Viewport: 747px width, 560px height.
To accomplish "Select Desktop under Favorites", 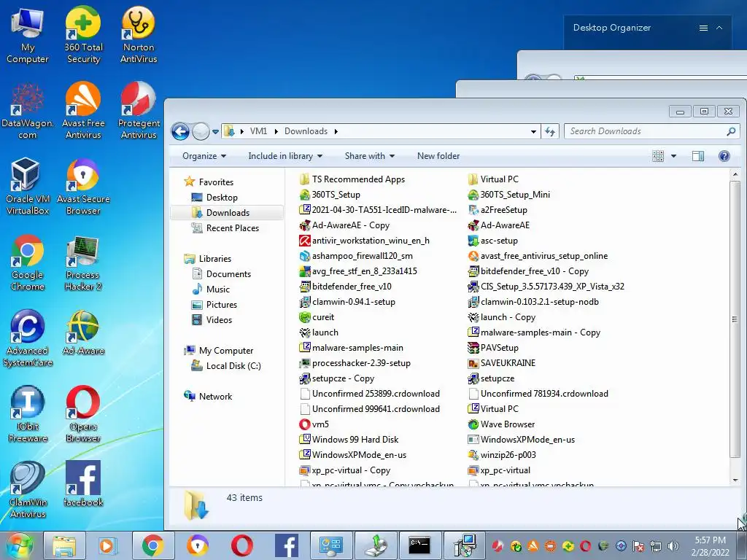I will click(x=222, y=198).
